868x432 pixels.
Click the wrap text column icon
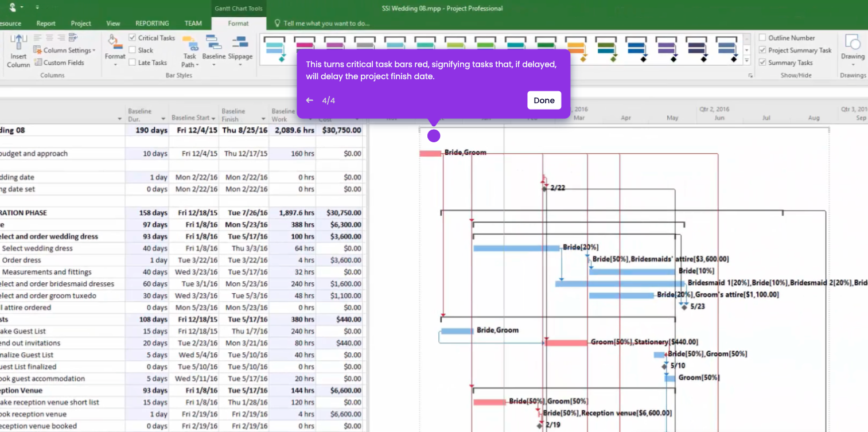click(x=73, y=38)
